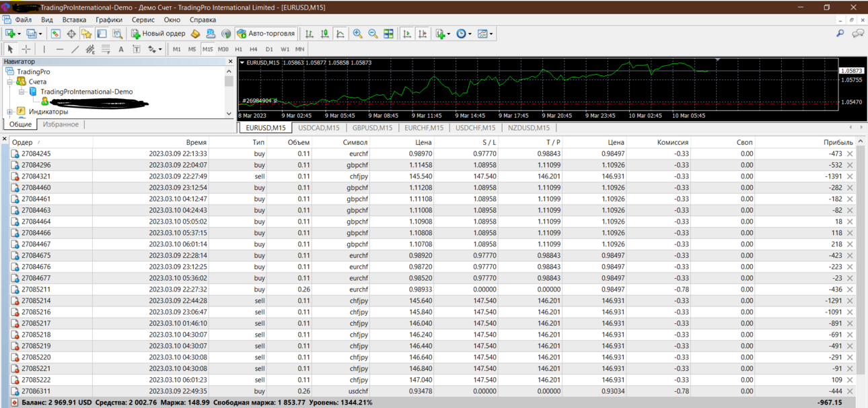This screenshot has height=408, width=868.
Task: Select the Text tool labeled A
Action: (121, 49)
